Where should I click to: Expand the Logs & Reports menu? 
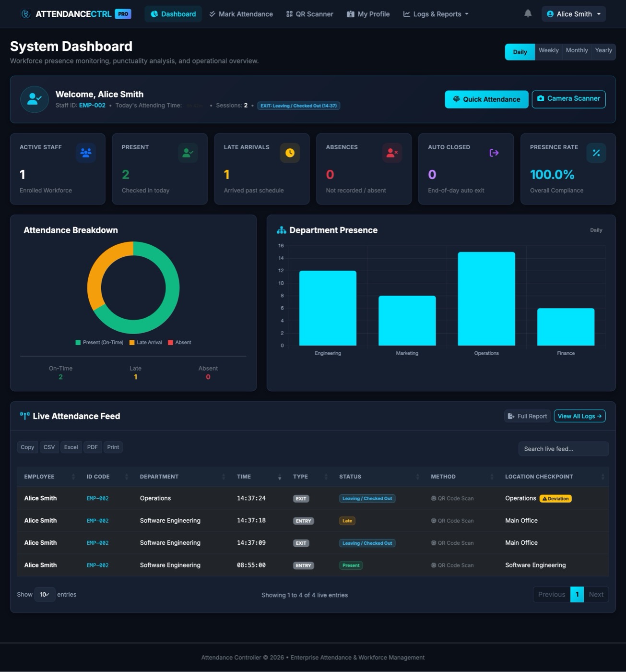[436, 14]
